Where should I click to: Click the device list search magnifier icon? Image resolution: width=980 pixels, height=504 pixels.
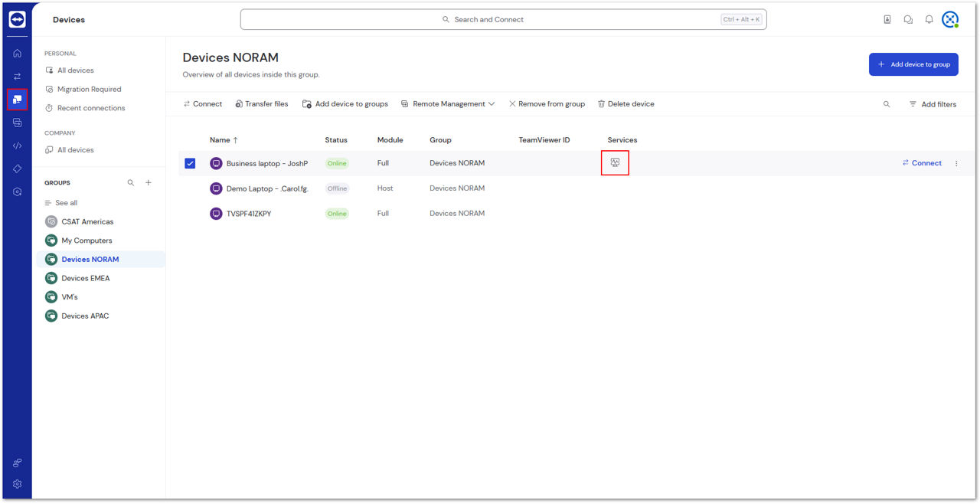[887, 104]
